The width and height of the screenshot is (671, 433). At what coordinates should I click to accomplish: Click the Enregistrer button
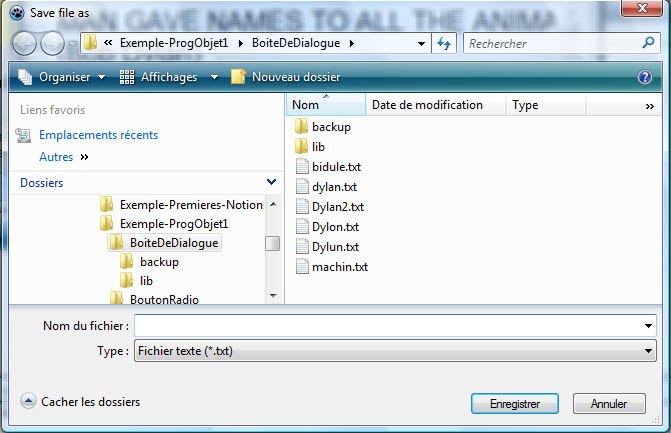514,403
